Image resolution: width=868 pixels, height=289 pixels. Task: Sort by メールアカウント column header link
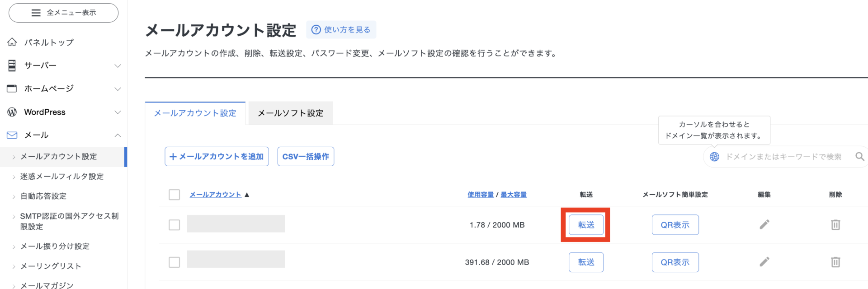click(x=215, y=195)
